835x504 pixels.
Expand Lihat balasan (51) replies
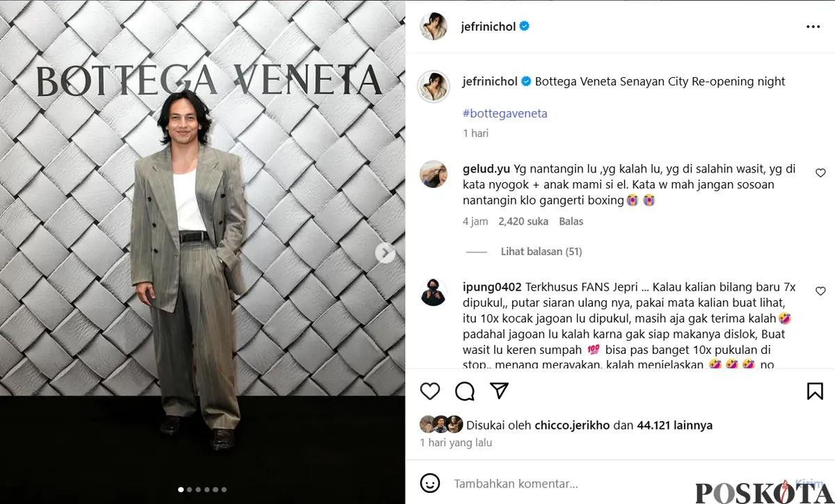(541, 252)
